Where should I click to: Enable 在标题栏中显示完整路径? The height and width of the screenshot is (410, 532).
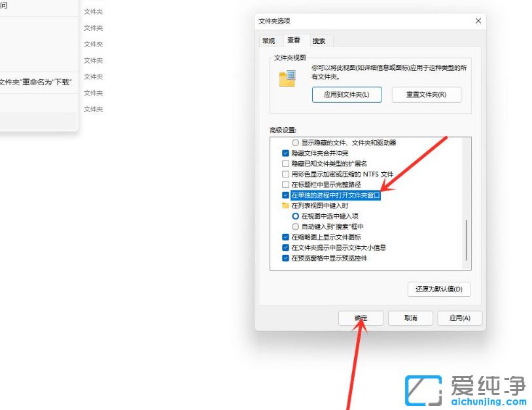[285, 185]
